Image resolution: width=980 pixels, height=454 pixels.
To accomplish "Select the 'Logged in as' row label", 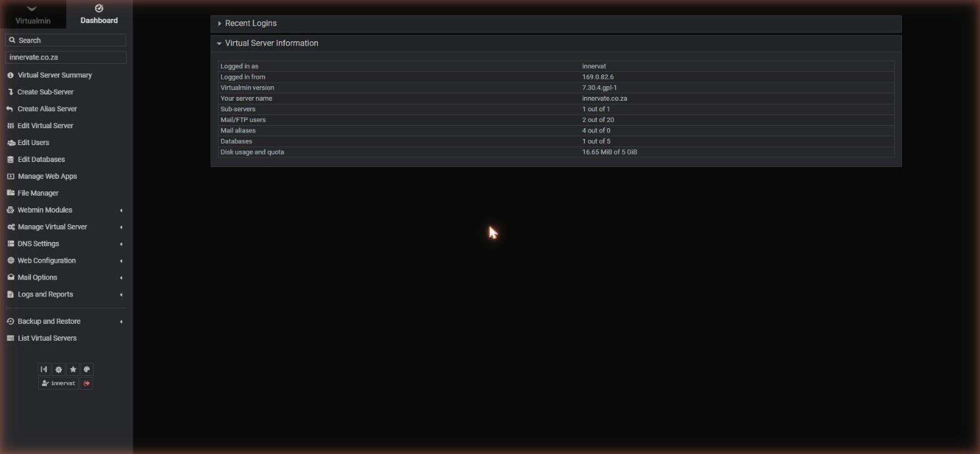I will click(239, 66).
